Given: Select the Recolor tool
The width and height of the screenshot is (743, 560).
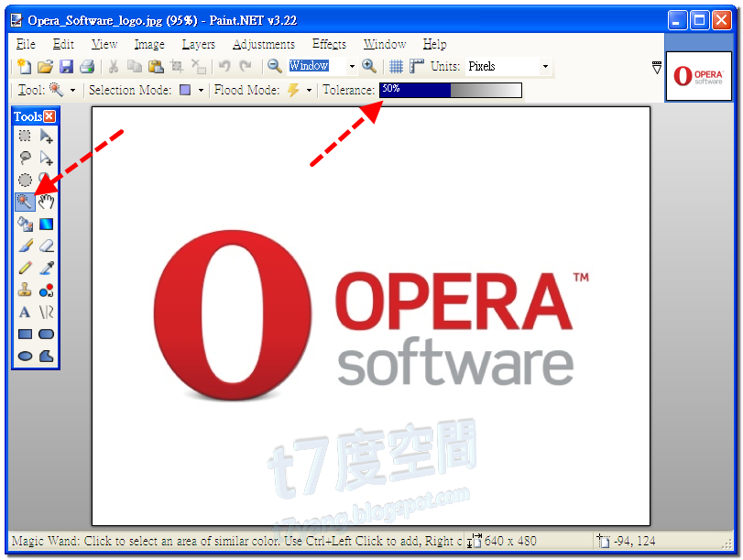Looking at the screenshot, I should 47,290.
